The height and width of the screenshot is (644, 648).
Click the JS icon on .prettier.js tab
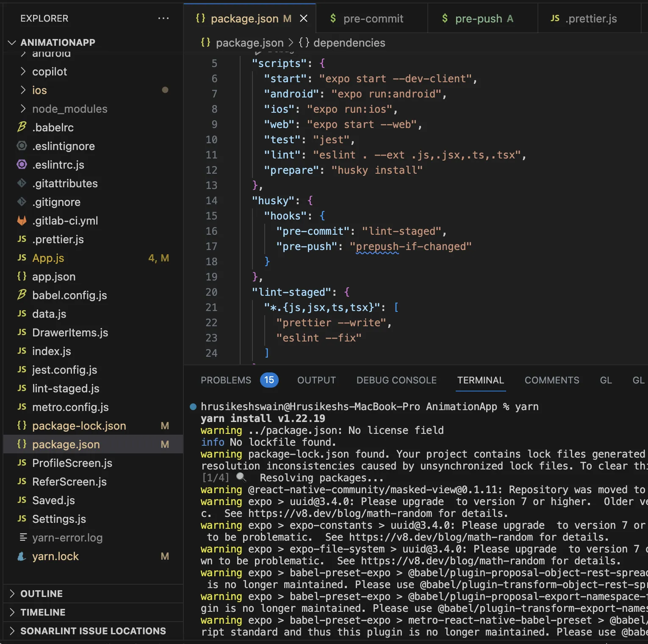click(x=555, y=18)
